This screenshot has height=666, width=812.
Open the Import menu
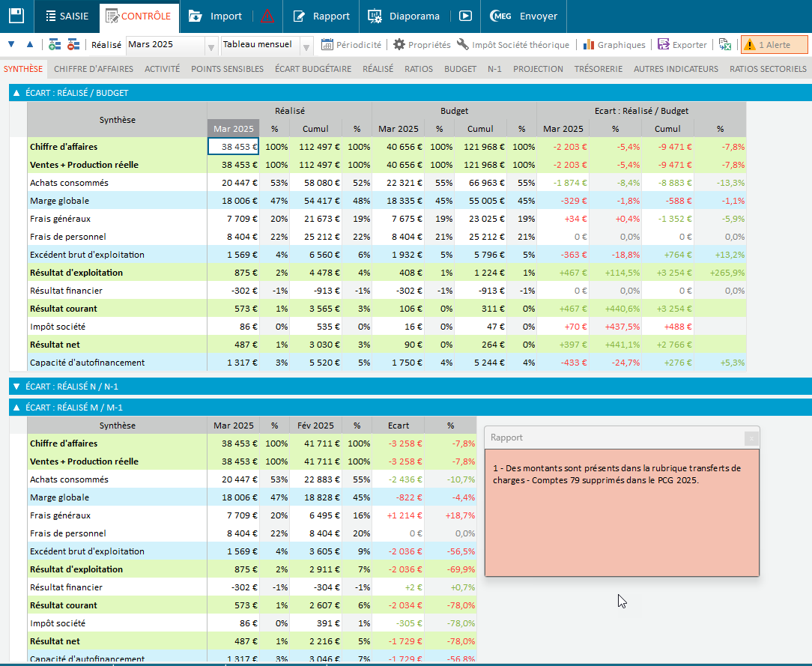point(216,16)
